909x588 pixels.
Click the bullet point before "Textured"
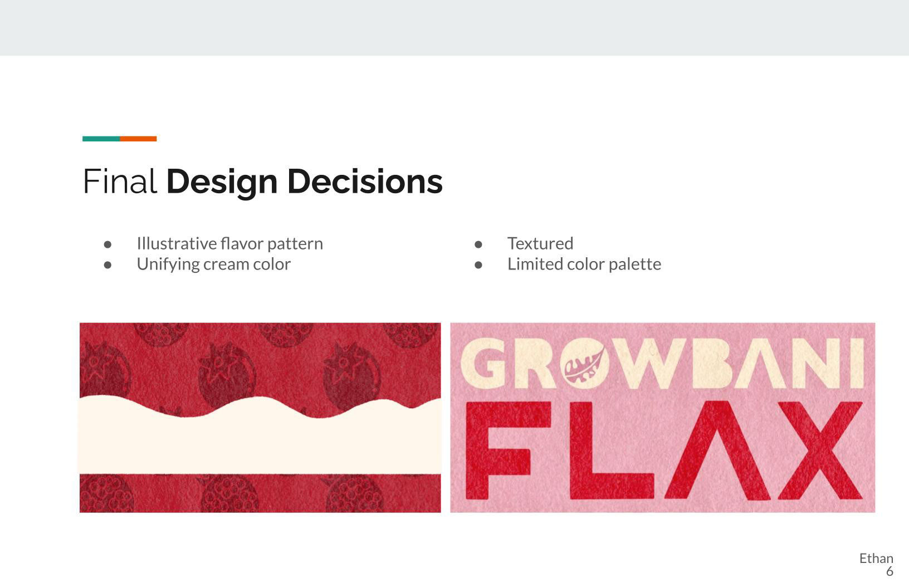point(478,244)
